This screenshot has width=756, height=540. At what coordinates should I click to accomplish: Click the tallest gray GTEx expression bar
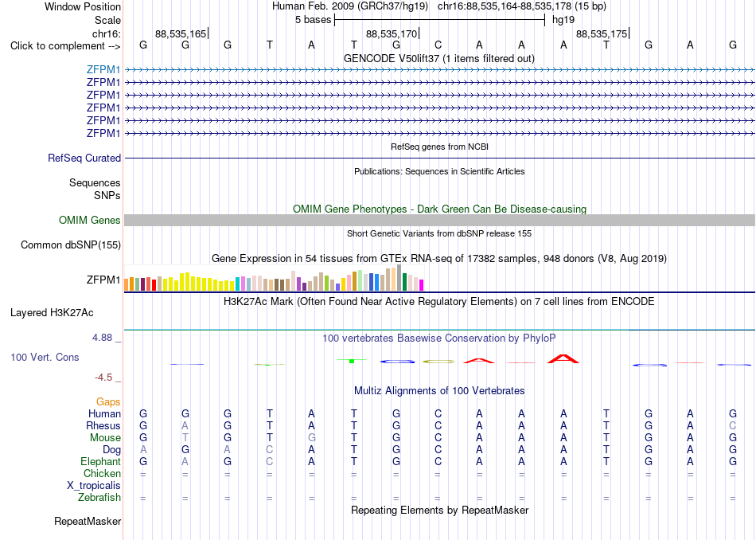[399, 277]
